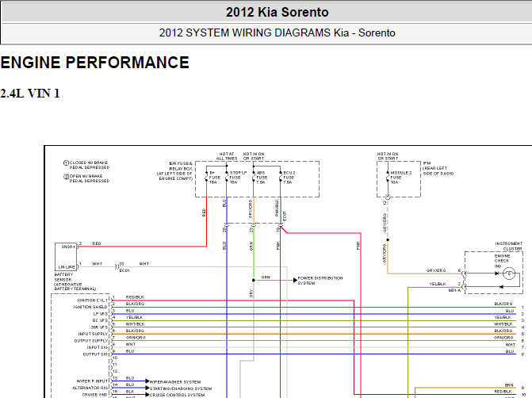This screenshot has height=398, width=532.
Task: Click "WHT" wire label at right pin 7
Action: [510, 345]
